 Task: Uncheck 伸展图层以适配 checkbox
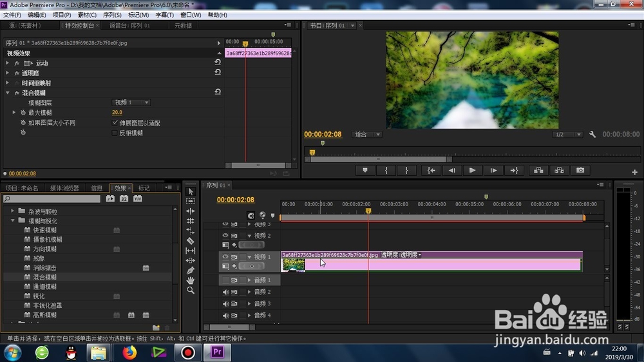pos(115,123)
